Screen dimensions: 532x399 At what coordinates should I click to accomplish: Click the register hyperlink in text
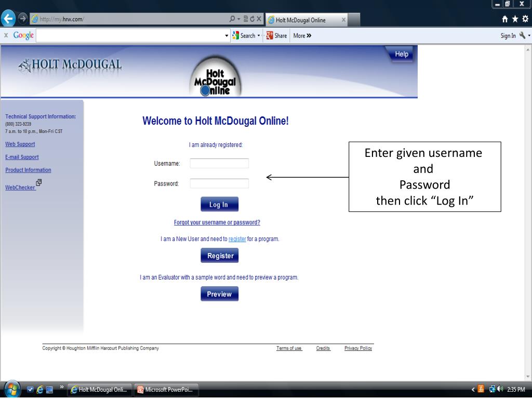pos(237,239)
